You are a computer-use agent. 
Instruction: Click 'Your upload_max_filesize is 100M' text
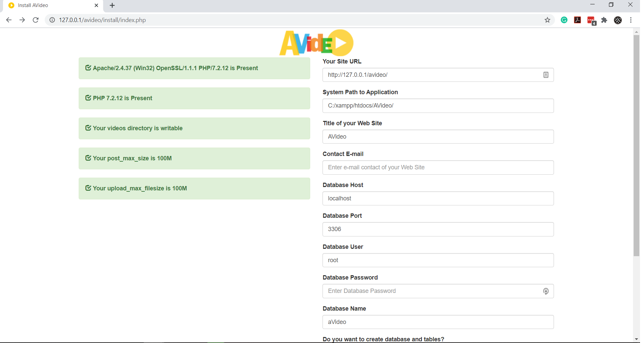coord(140,188)
